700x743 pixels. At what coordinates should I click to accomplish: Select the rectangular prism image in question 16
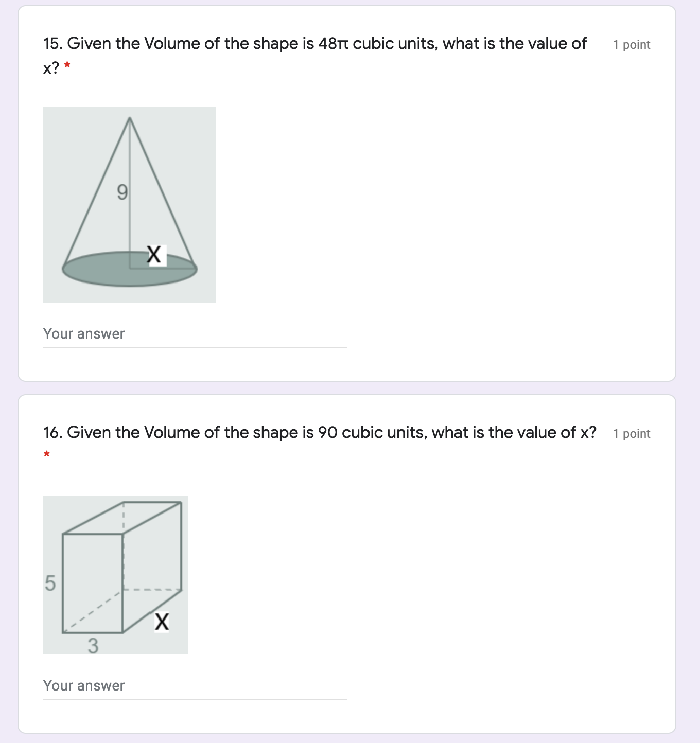pyautogui.click(x=115, y=574)
